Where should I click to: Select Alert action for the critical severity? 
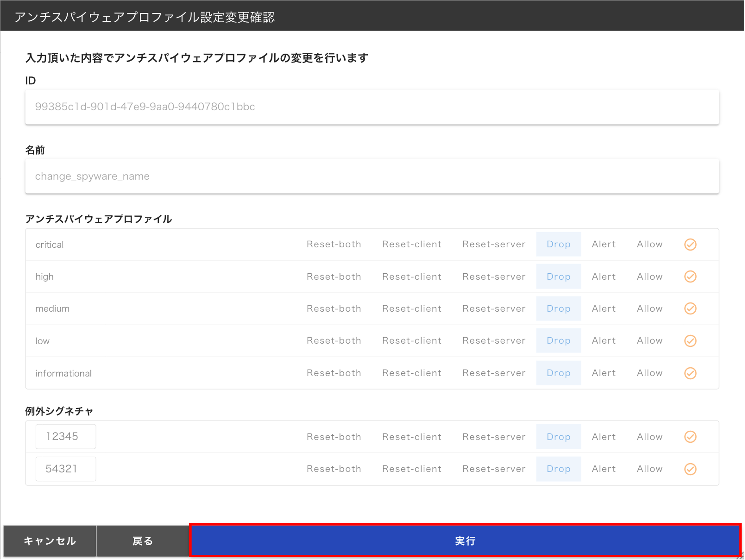pos(604,244)
